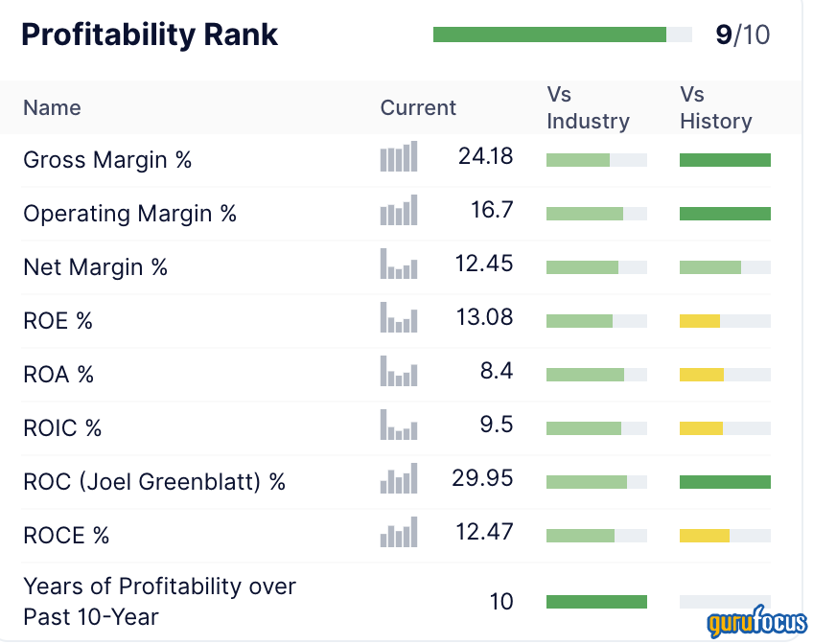This screenshot has width=813, height=644.
Task: Click the Name column header
Action: click(x=52, y=107)
